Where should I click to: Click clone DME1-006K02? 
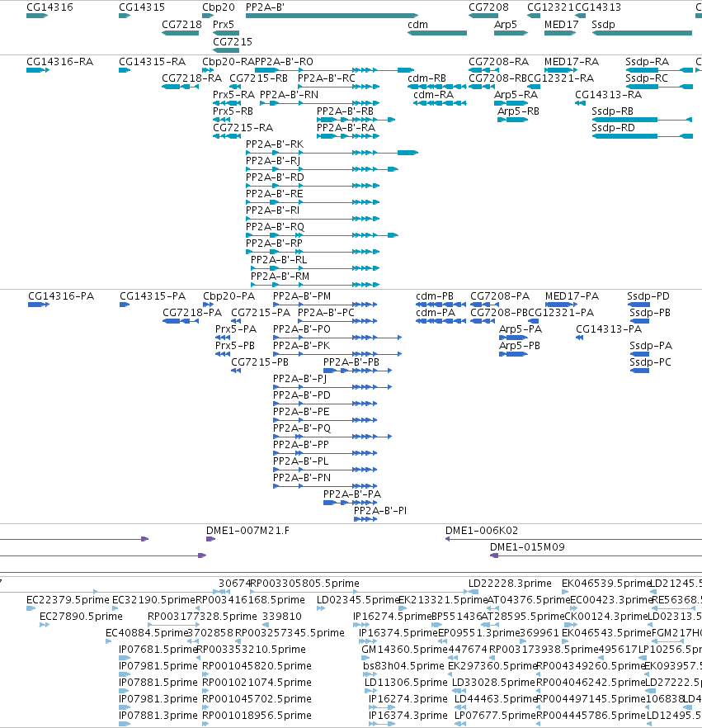pos(481,531)
